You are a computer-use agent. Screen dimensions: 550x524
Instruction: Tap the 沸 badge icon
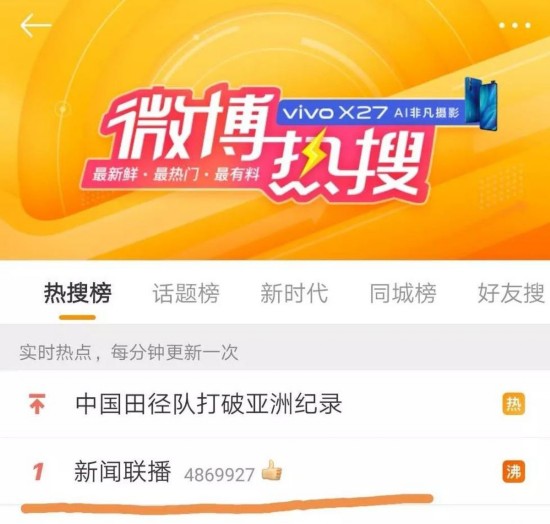point(514,472)
